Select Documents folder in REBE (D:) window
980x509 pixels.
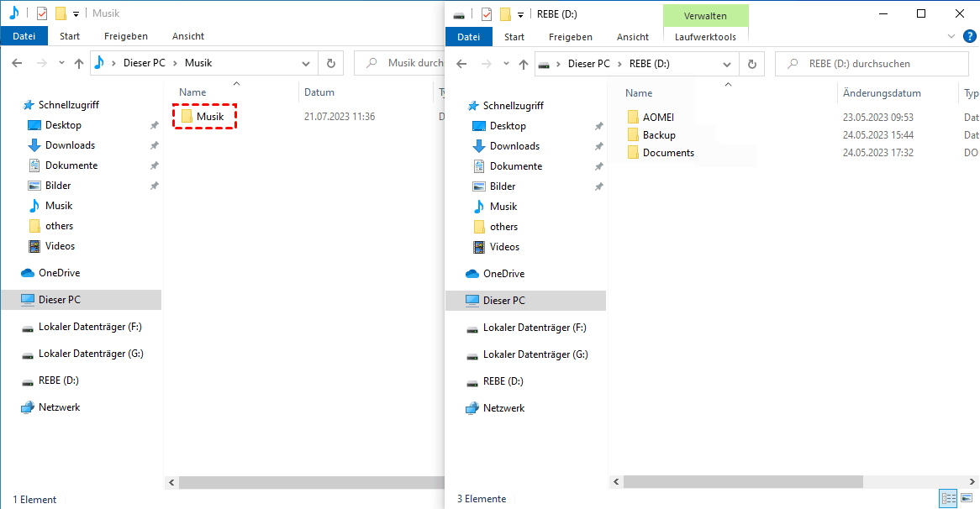click(x=668, y=152)
